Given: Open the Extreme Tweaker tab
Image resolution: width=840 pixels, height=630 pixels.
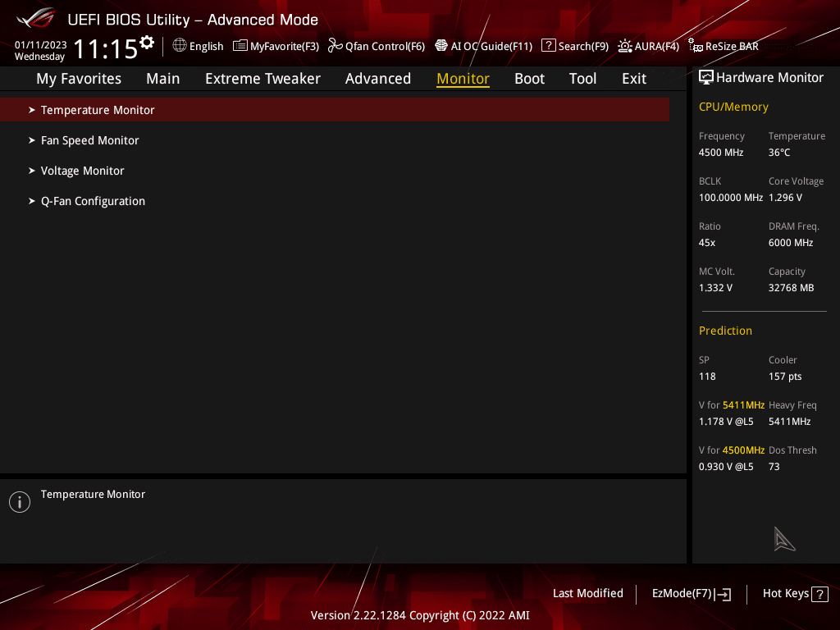Looking at the screenshot, I should click(262, 79).
